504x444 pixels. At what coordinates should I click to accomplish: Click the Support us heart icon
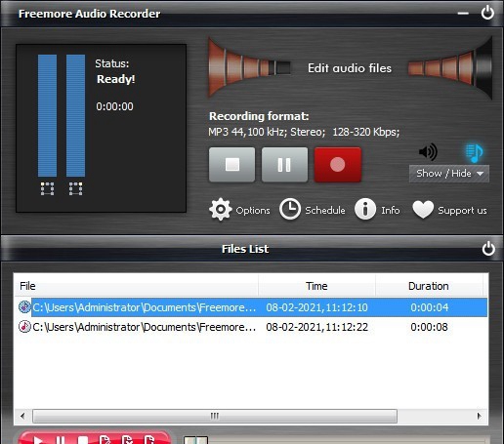coord(423,209)
